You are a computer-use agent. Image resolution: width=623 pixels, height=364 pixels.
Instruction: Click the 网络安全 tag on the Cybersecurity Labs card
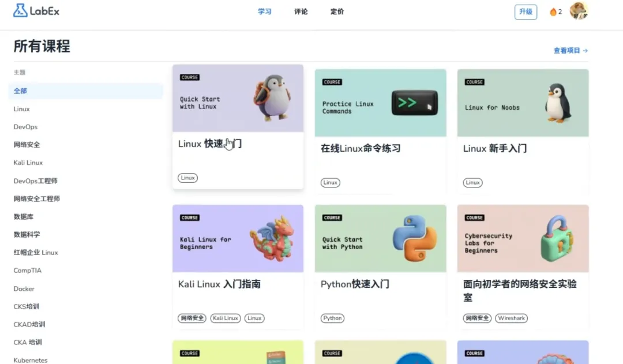477,318
